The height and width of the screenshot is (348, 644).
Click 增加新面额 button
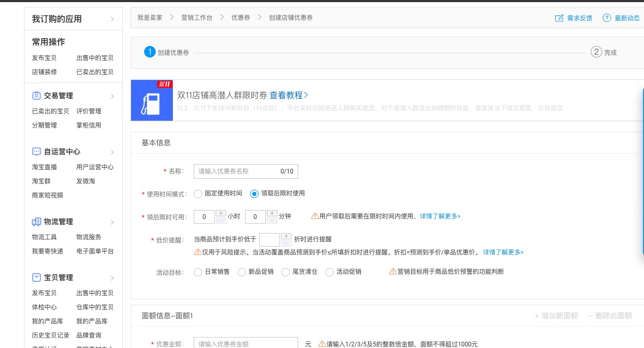pyautogui.click(x=556, y=316)
